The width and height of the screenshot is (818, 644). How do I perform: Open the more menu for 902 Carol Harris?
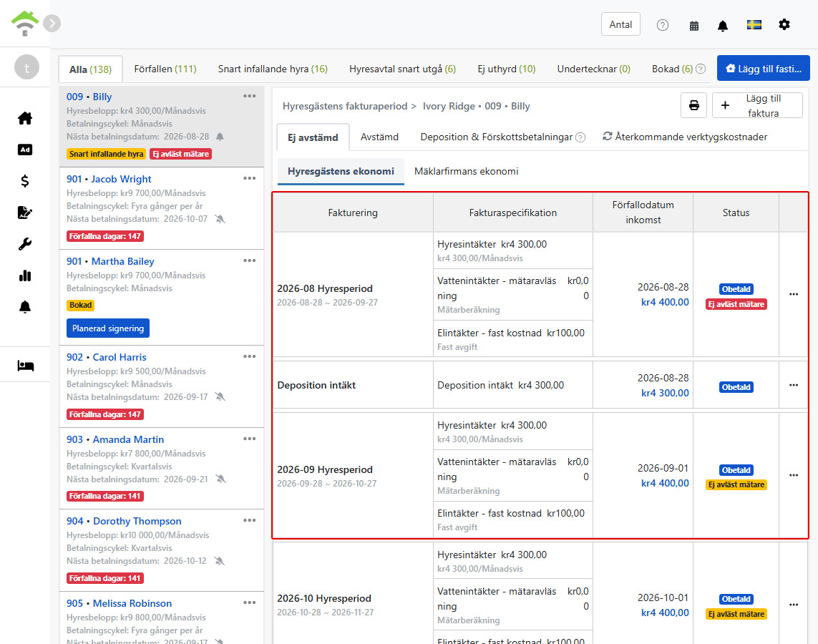point(249,356)
